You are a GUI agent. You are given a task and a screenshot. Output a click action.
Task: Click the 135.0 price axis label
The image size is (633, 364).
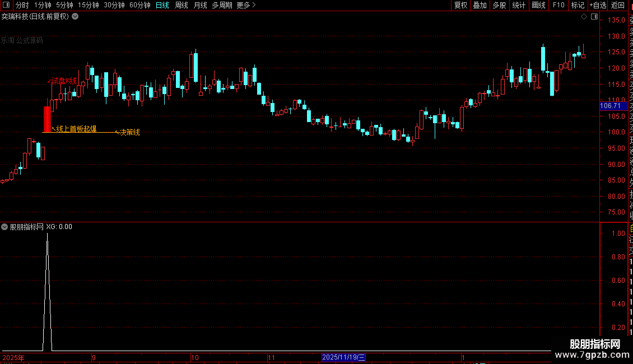(x=616, y=20)
